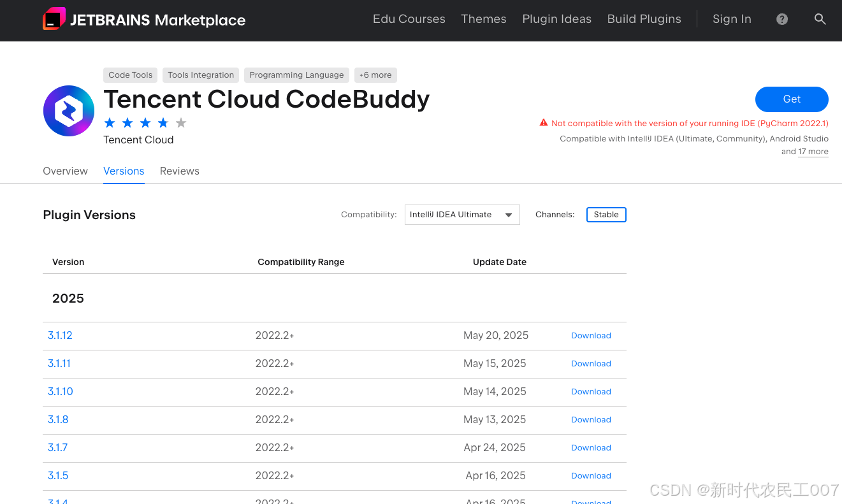
Task: Download version 3.1.7
Action: 591,448
